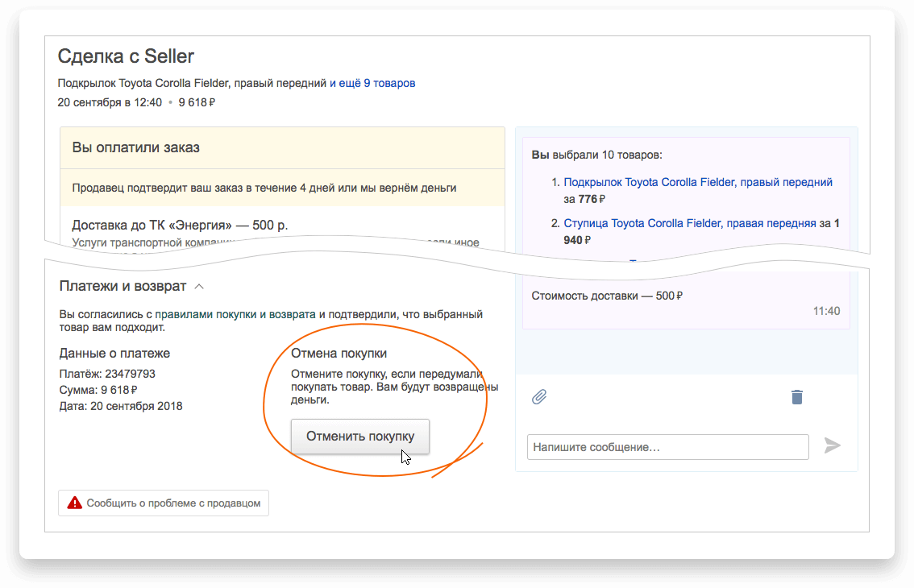
Task: Open the и ещё 9 товаров link
Action: (x=372, y=83)
